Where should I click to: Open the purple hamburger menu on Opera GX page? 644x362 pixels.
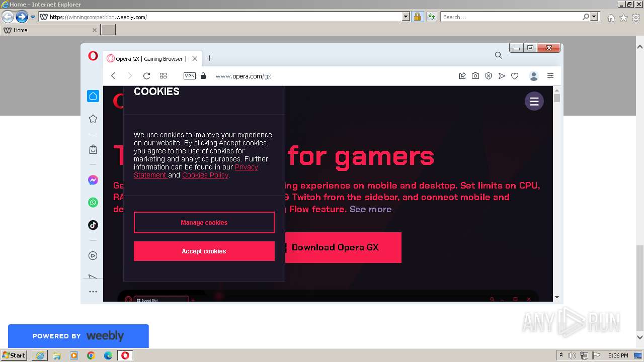click(x=534, y=101)
